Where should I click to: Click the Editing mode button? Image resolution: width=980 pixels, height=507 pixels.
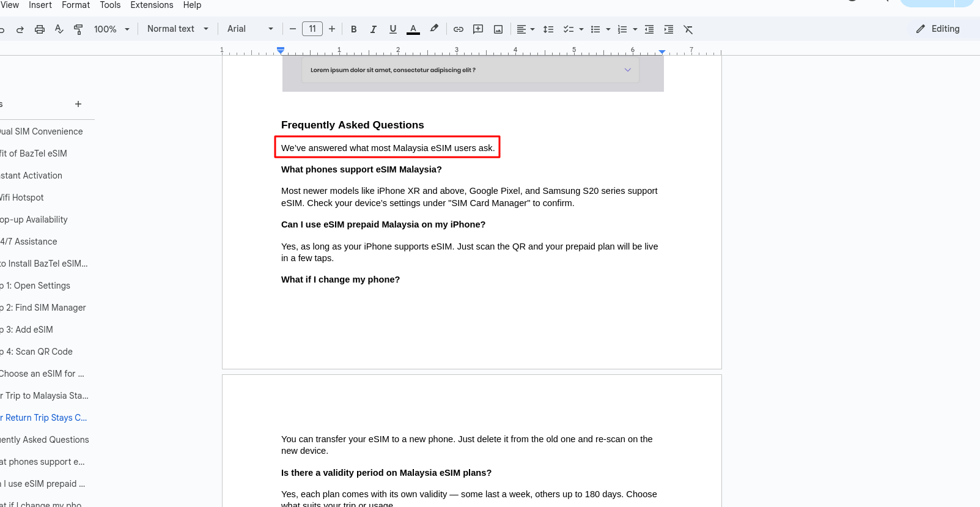[x=938, y=29]
